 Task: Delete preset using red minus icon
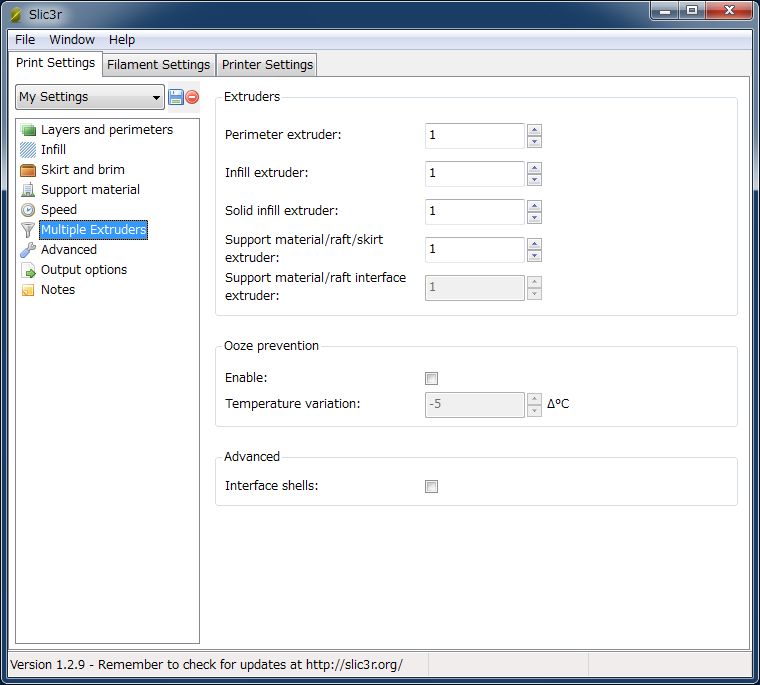(192, 97)
